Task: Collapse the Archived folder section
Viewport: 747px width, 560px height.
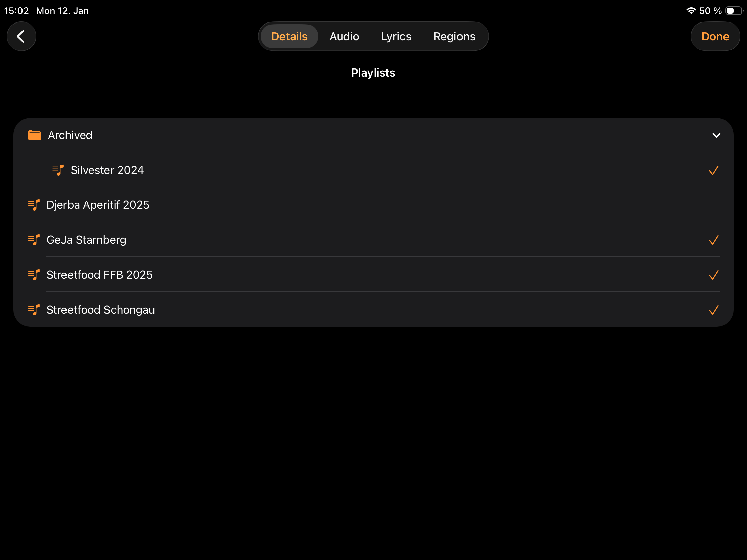Action: coord(717,135)
